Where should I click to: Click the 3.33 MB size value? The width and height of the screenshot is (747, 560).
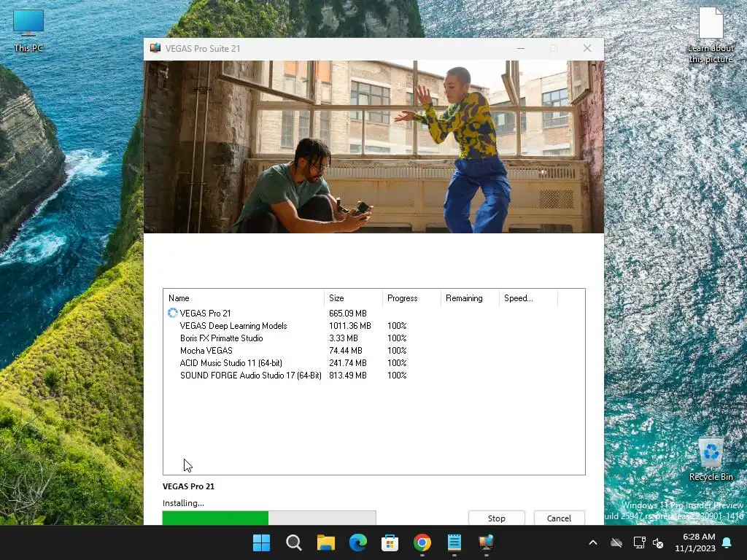point(344,338)
